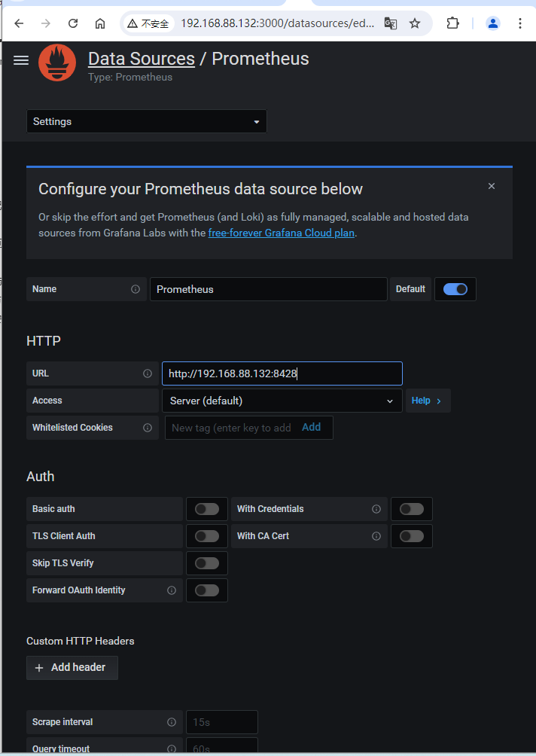Viewport: 536px width, 756px height.
Task: Enable the Basic auth switch
Action: click(x=207, y=509)
